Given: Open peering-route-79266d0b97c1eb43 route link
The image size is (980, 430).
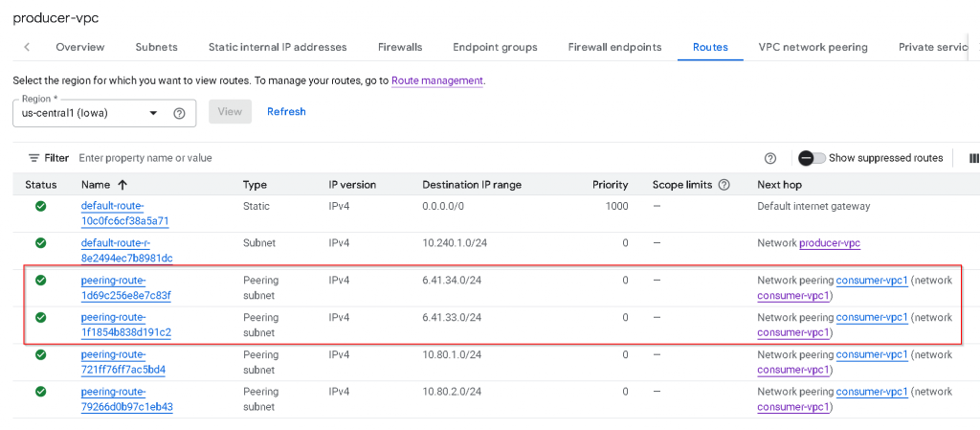Looking at the screenshot, I should 126,399.
